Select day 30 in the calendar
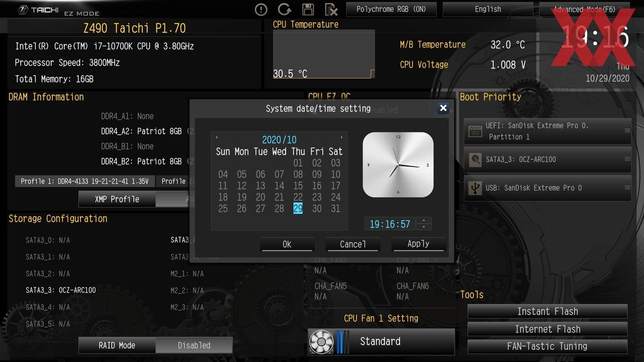 pyautogui.click(x=317, y=208)
